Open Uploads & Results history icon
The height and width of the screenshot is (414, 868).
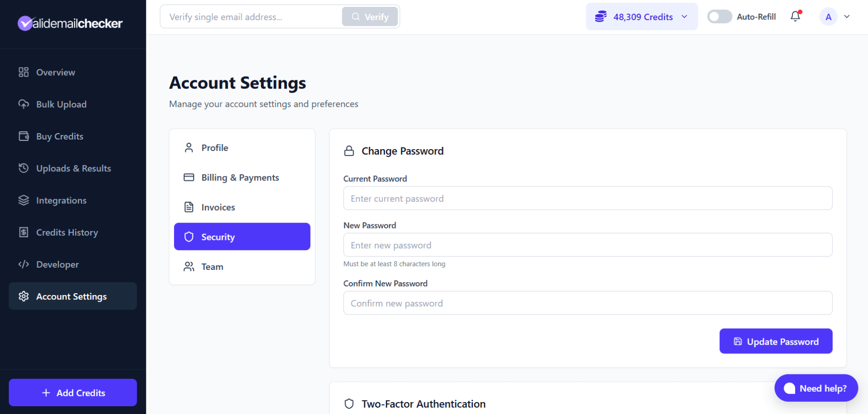(24, 168)
